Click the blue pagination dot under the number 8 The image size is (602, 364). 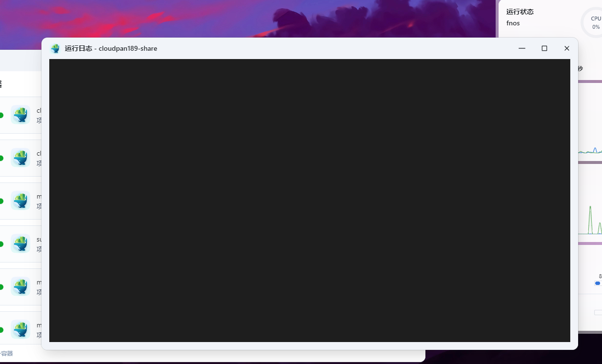pyautogui.click(x=597, y=283)
